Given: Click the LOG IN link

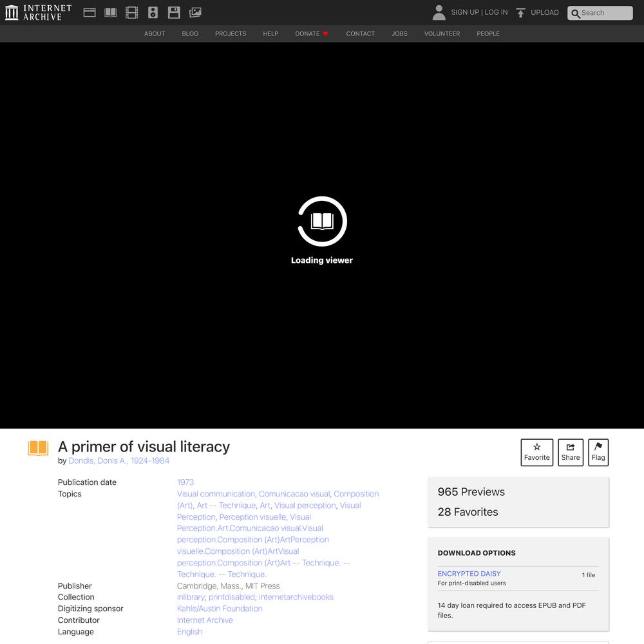Looking at the screenshot, I should [496, 12].
